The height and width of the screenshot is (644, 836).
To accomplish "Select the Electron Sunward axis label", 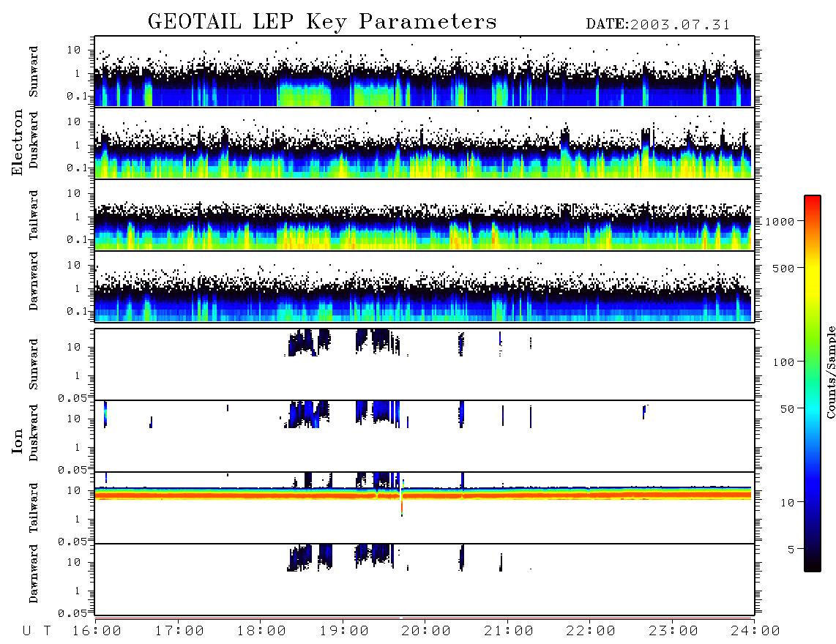I will [x=34, y=72].
